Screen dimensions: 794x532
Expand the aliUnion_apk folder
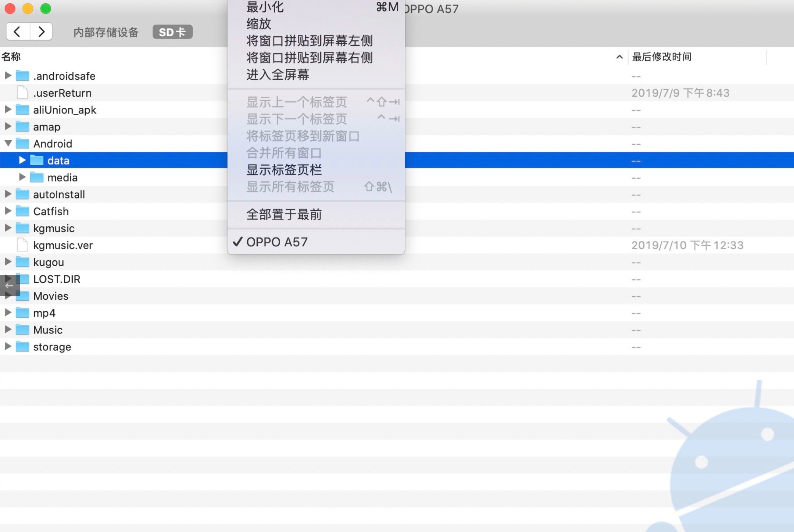8,109
